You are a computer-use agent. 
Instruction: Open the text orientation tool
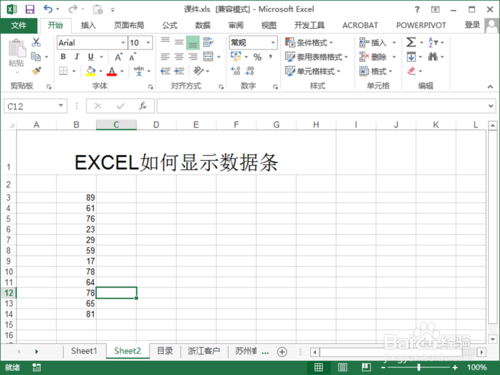point(198,71)
